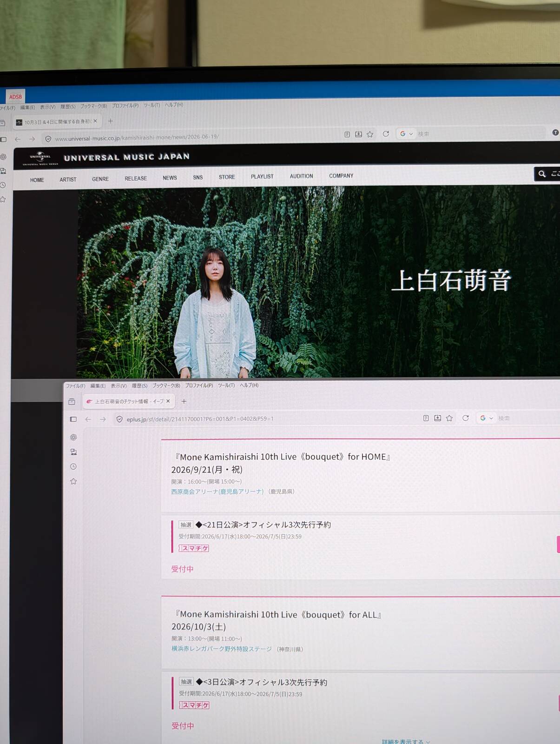Open COMPANY nav link
The image size is (560, 744).
pos(341,176)
